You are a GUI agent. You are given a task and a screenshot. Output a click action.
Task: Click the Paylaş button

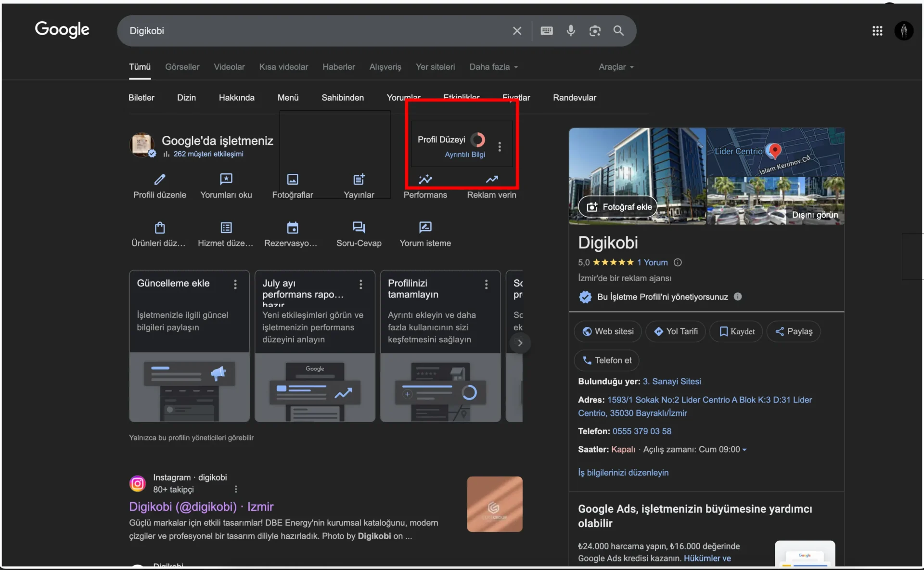coord(794,331)
